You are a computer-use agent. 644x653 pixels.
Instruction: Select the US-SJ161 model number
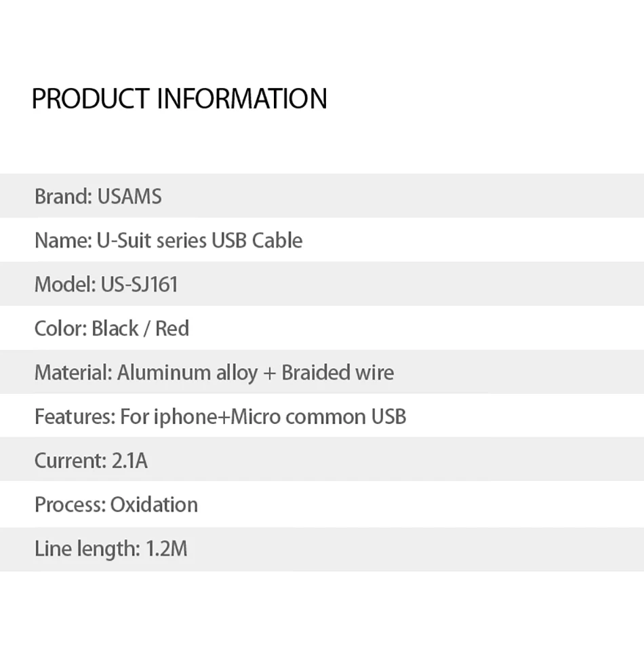coord(140,284)
